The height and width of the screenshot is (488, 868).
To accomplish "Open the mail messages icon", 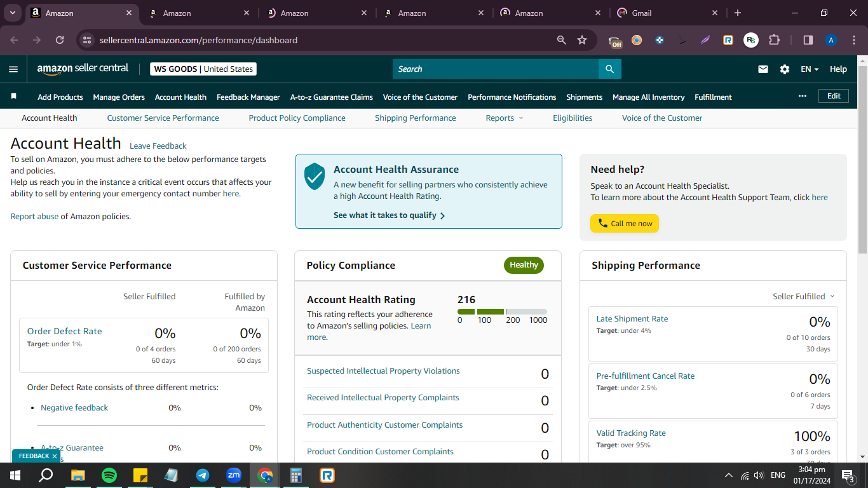I will (x=763, y=69).
